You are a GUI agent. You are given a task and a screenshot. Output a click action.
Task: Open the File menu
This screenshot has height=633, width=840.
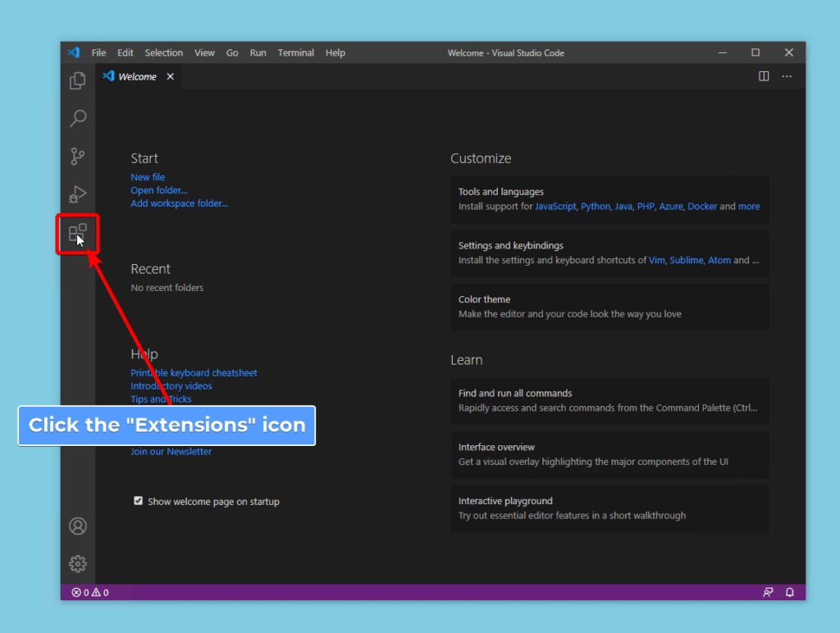point(98,52)
